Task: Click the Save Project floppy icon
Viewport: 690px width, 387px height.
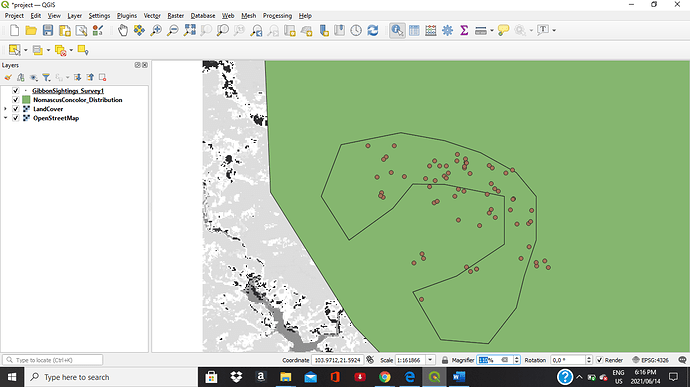Action: pyautogui.click(x=48, y=30)
